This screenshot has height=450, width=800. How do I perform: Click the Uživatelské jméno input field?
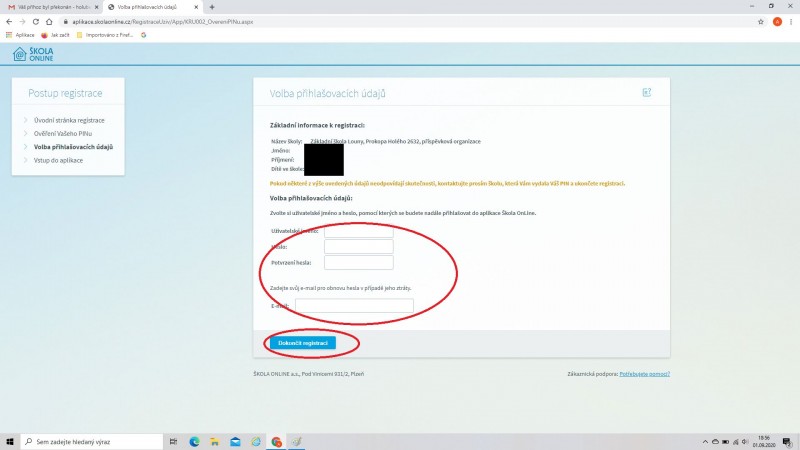point(358,230)
